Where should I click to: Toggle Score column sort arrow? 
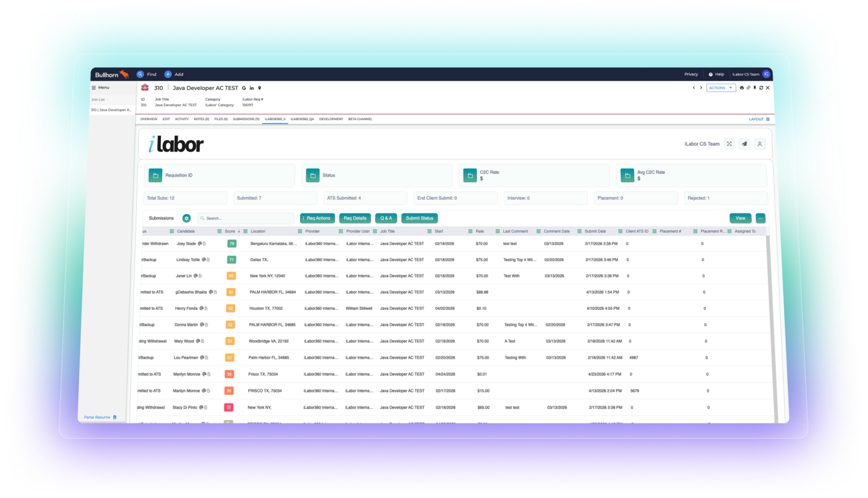[239, 231]
